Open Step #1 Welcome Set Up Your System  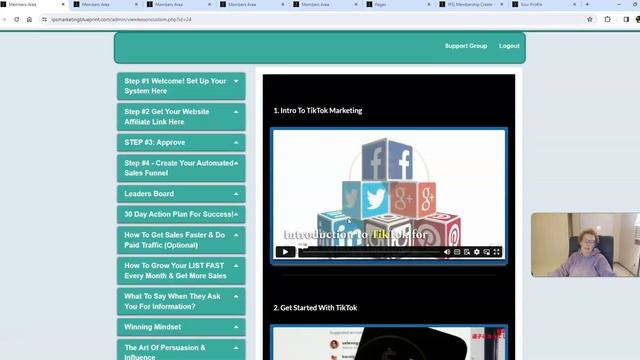click(x=181, y=86)
